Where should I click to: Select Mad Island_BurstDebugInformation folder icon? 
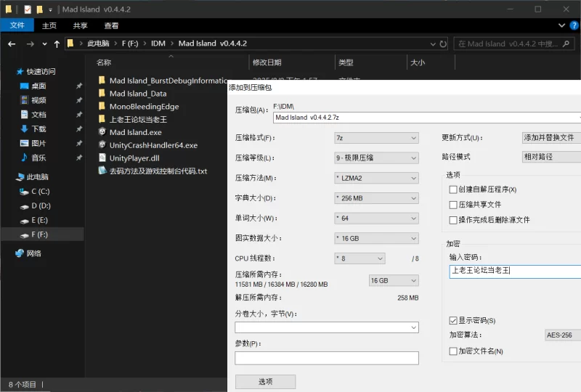click(x=102, y=81)
